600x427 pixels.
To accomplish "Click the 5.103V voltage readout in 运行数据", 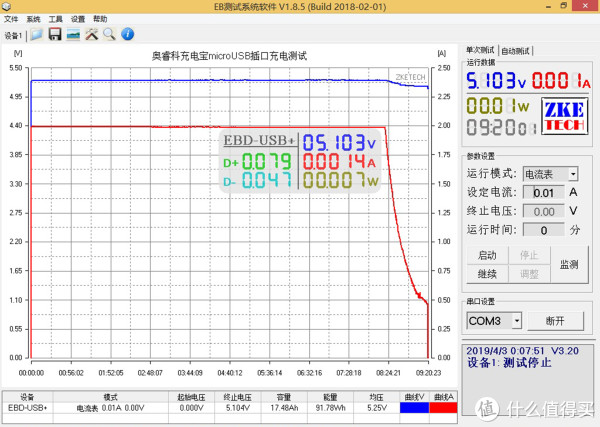I will [x=496, y=81].
